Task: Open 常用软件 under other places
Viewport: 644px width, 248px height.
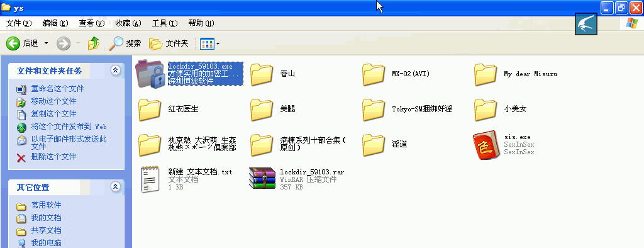Action: tap(46, 205)
